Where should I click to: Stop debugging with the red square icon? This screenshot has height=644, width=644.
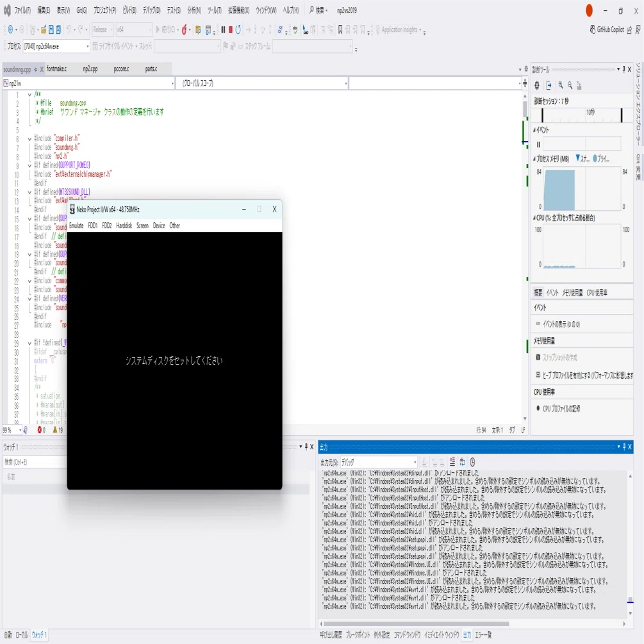[x=231, y=29]
